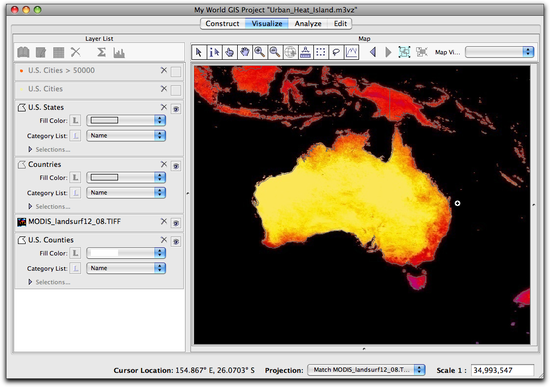Click the globe zoom-to-all tool
Viewport: 550px width, 387px height.
290,52
